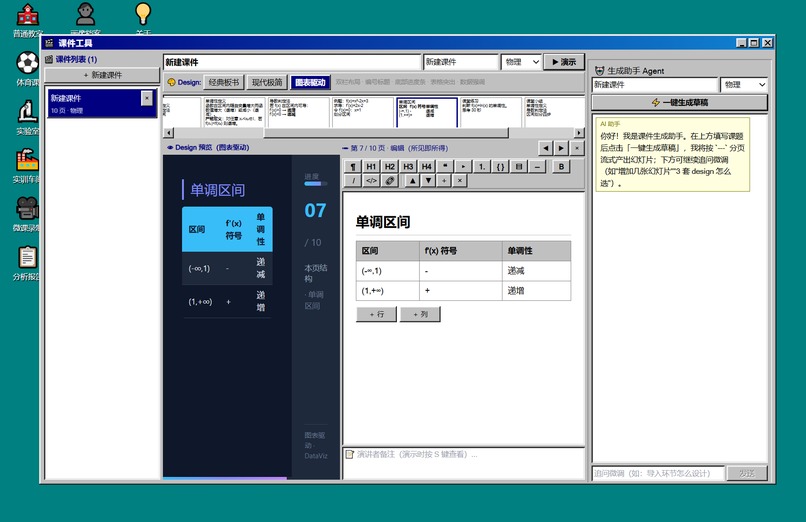Click the 递增 cell in the editor table
The height and width of the screenshot is (522, 806).
pos(536,291)
